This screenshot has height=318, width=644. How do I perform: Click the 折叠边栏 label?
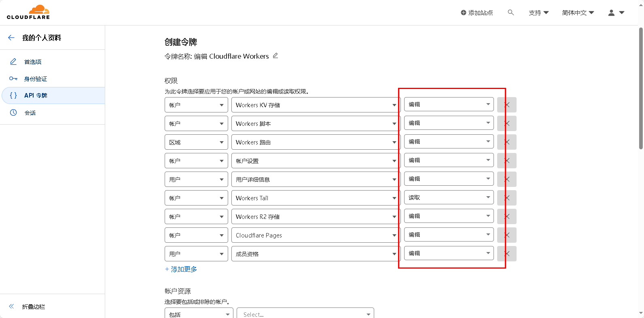(x=34, y=306)
